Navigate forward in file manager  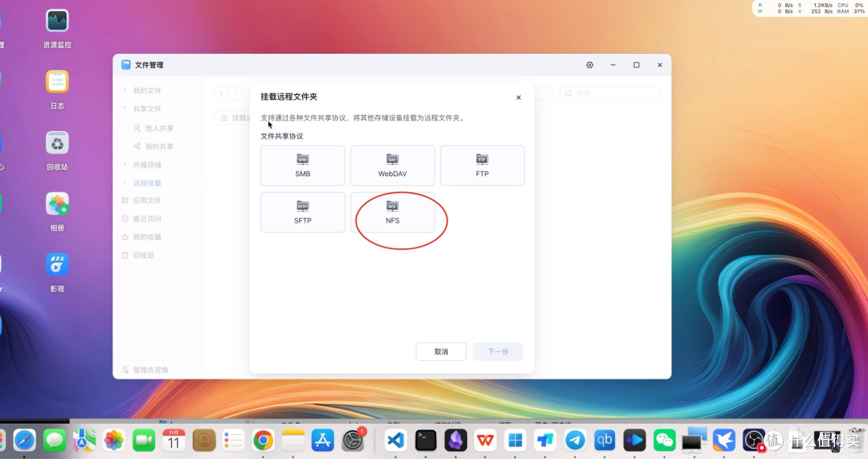[x=235, y=93]
